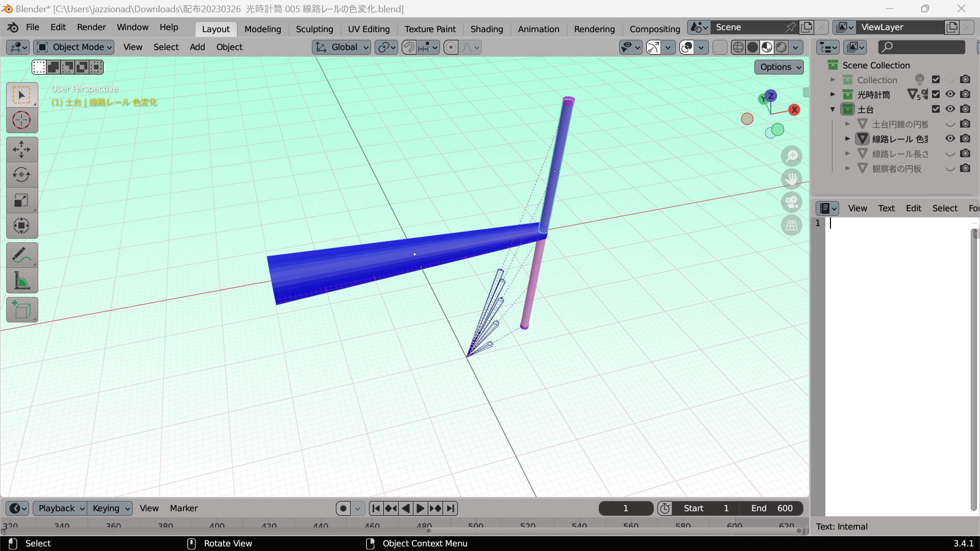
Task: Expand the 光時計筒 collection tree
Action: coord(832,94)
